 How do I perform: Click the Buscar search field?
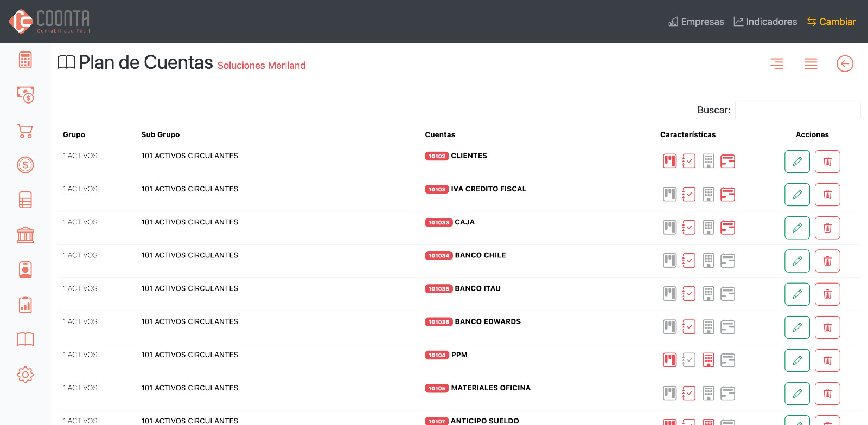(797, 110)
